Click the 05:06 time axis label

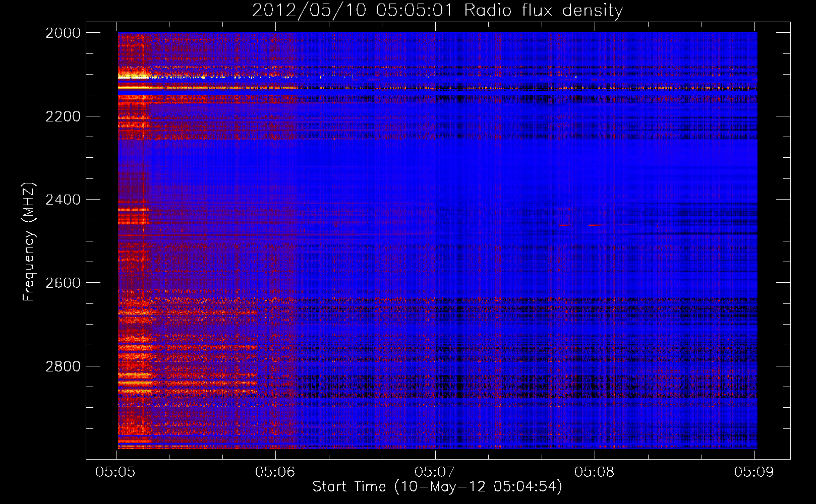coord(275,472)
